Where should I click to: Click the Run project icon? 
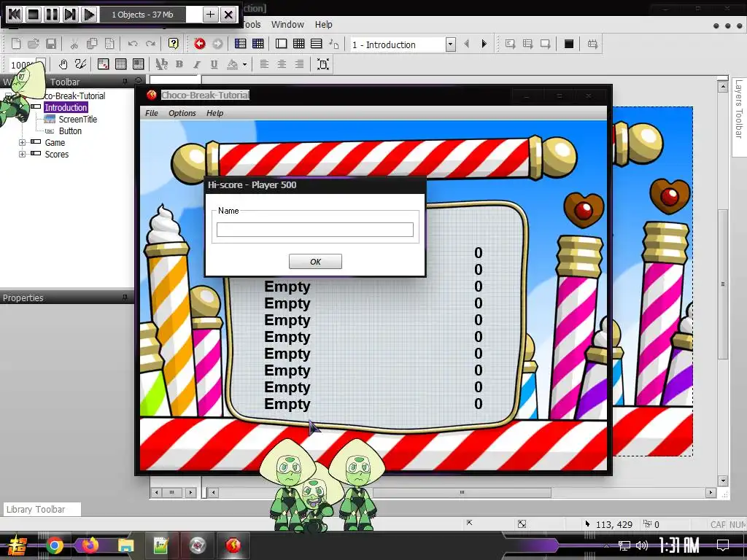[x=510, y=44]
